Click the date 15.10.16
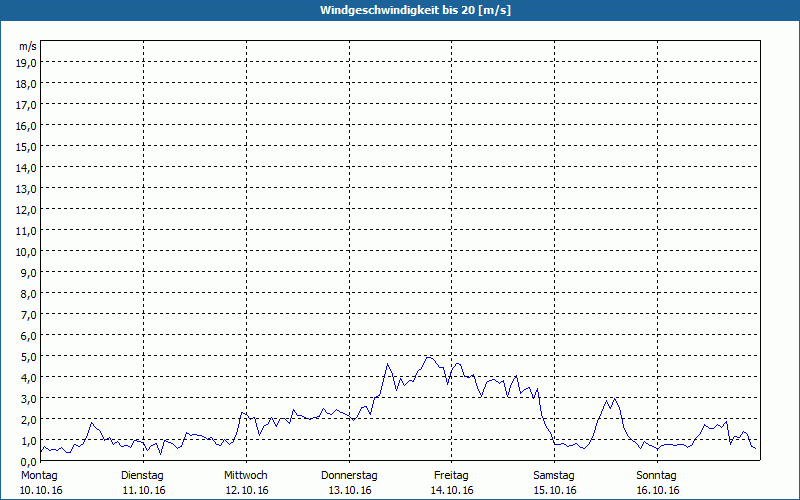Screen dimensions: 800x500 click(x=555, y=490)
